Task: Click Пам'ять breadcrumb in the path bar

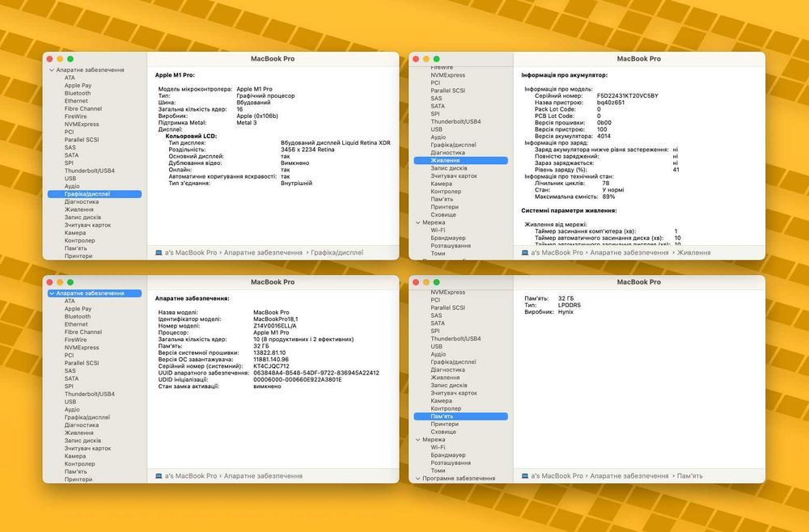Action: coord(689,476)
